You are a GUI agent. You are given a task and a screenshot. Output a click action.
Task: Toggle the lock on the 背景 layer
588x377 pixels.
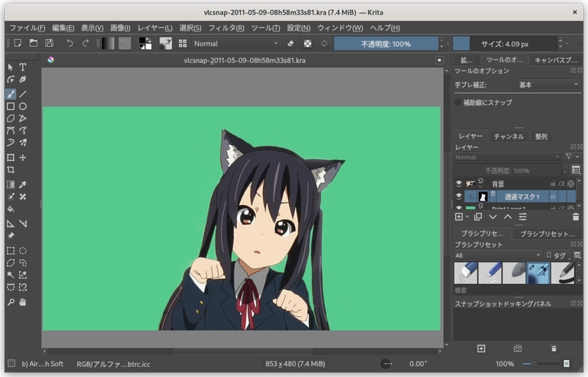552,184
